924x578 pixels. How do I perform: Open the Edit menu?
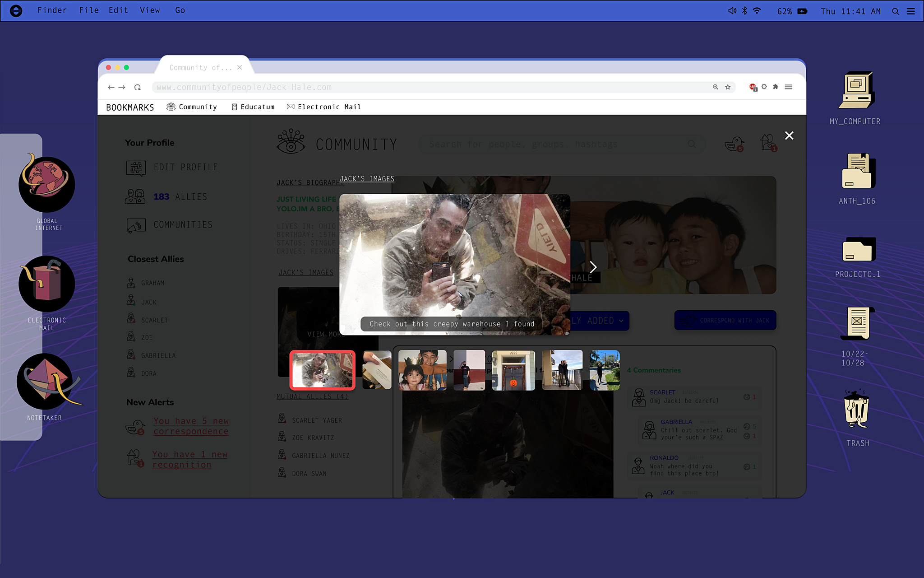[118, 10]
